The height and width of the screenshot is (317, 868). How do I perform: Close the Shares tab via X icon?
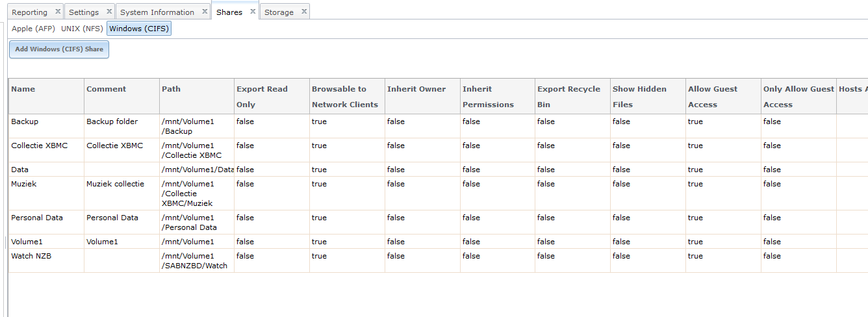point(253,12)
